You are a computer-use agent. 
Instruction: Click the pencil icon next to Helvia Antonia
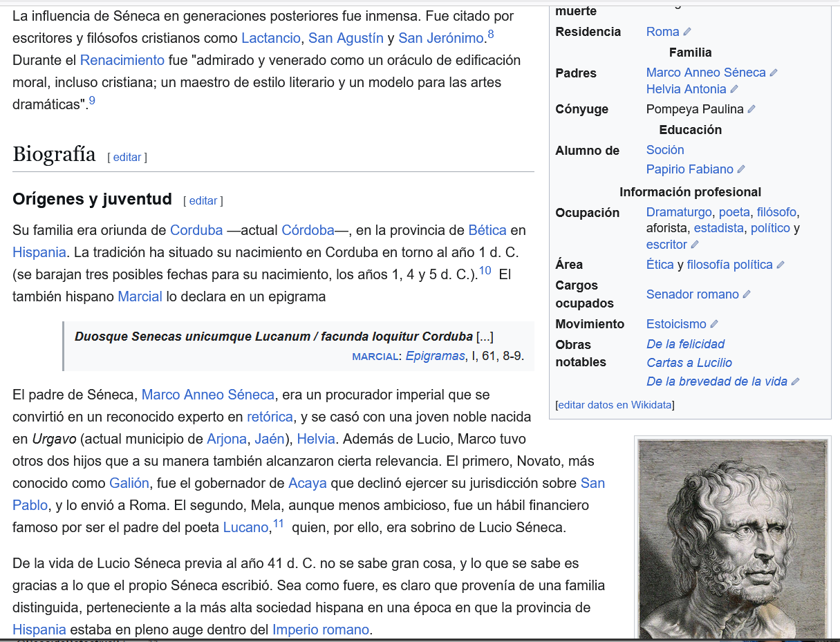point(734,89)
